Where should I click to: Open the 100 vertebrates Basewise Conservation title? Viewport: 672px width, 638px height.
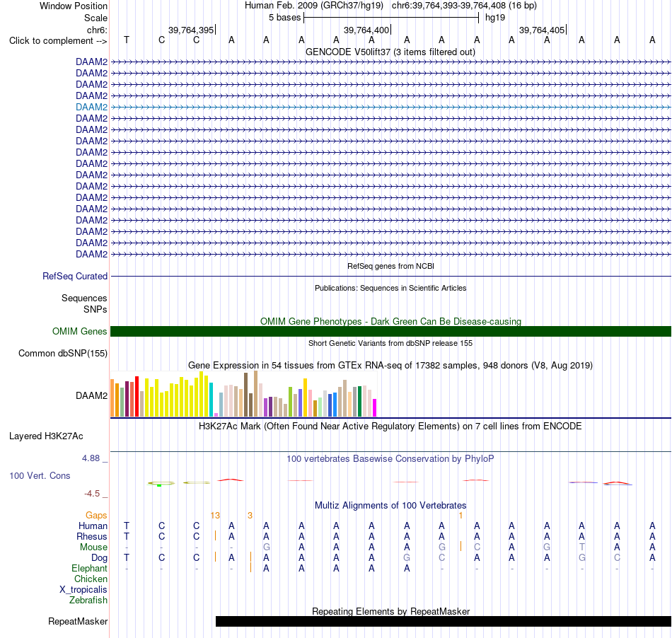(x=390, y=459)
